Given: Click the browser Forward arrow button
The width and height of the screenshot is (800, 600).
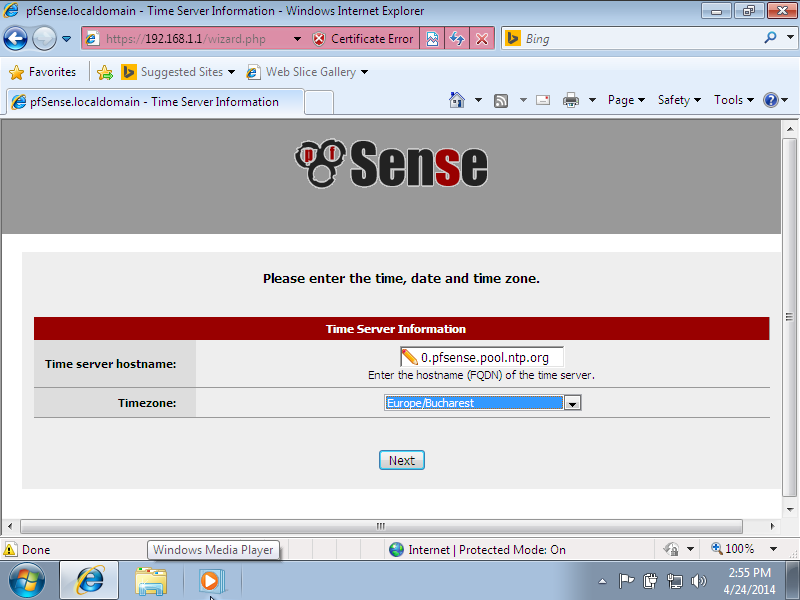Looking at the screenshot, I should (x=44, y=39).
